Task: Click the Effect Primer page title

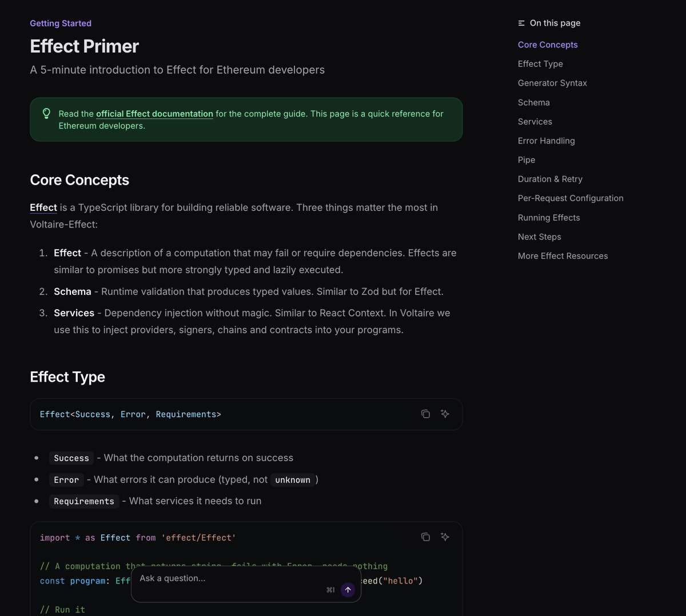Action: [x=85, y=46]
